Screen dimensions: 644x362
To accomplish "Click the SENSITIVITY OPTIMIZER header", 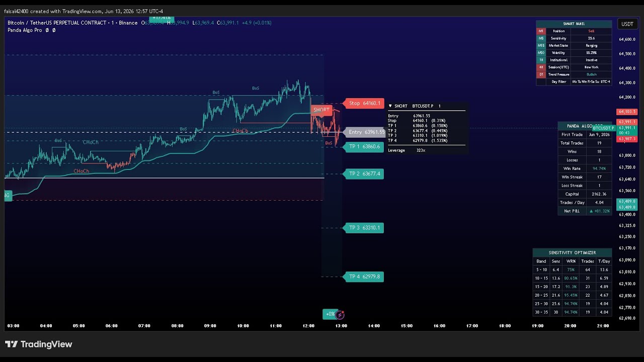I will (572, 252).
